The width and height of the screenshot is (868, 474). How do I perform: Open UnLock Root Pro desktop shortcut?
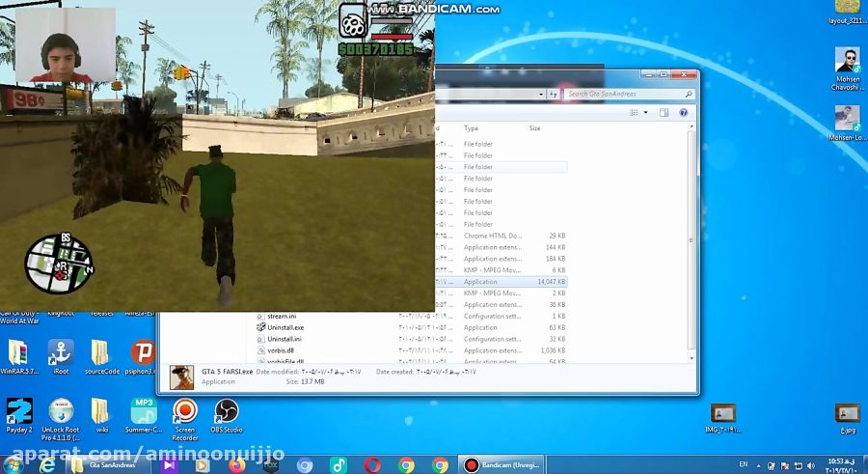coord(61,419)
